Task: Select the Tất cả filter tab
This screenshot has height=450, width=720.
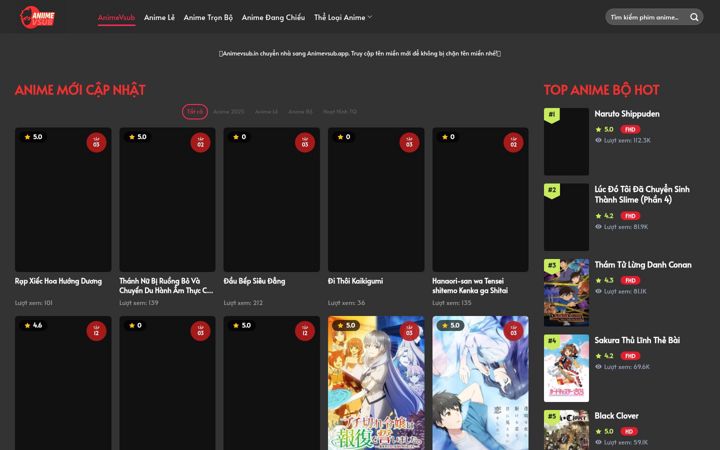Action: click(x=195, y=112)
